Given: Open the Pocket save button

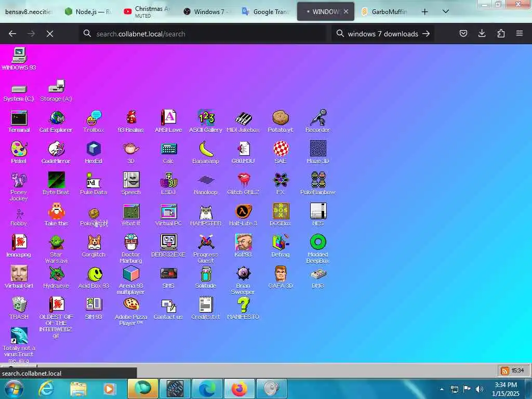Looking at the screenshot, I should click(x=463, y=33).
